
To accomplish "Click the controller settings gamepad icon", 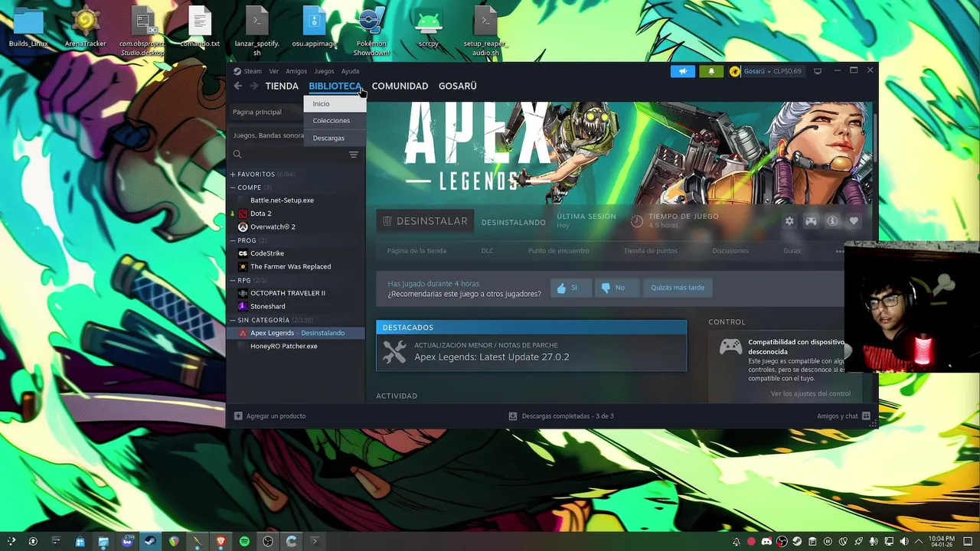I will pos(811,221).
